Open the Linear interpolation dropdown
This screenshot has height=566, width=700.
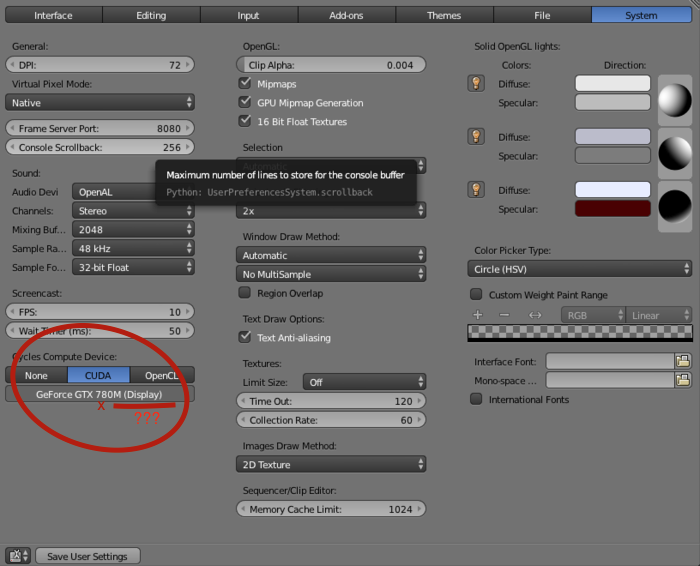tap(659, 315)
